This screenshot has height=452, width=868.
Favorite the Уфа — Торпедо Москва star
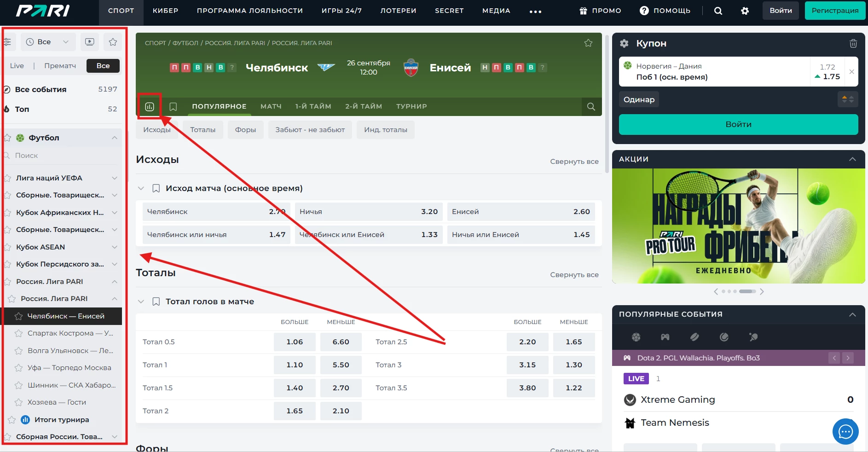coord(18,368)
